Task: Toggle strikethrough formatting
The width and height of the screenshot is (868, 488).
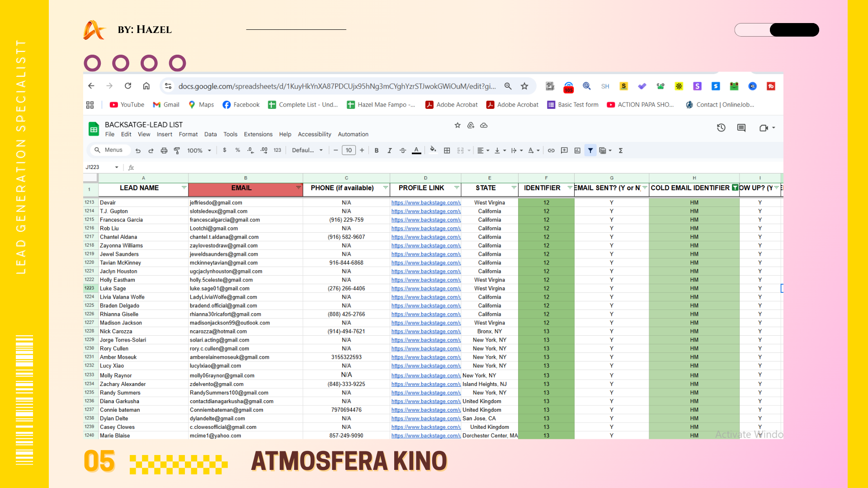Action: click(403, 150)
